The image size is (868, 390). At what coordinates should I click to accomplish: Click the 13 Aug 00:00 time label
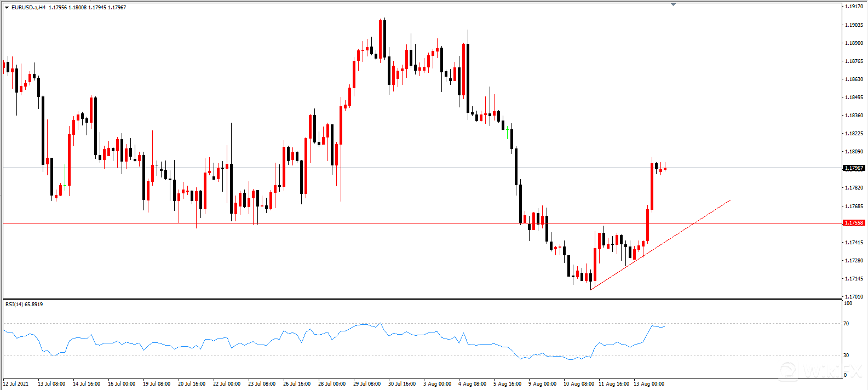point(649,383)
